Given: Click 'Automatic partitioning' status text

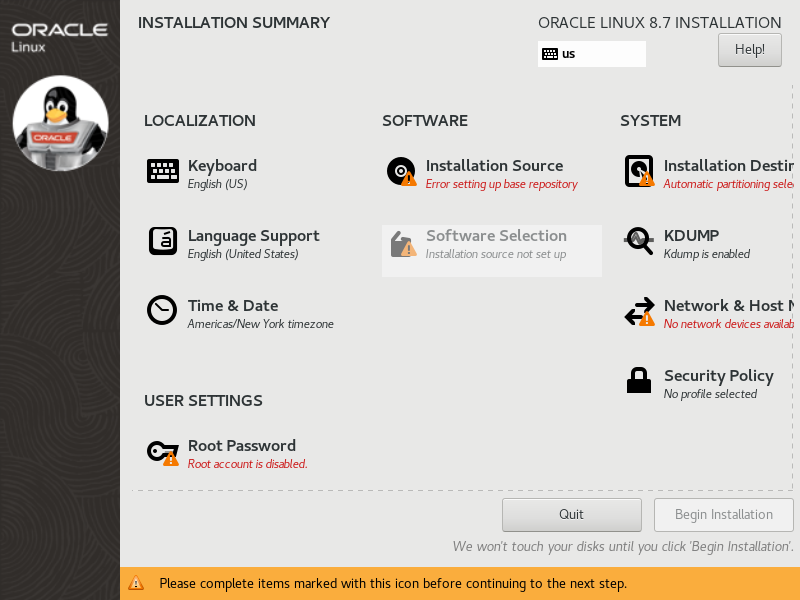Looking at the screenshot, I should tap(729, 184).
